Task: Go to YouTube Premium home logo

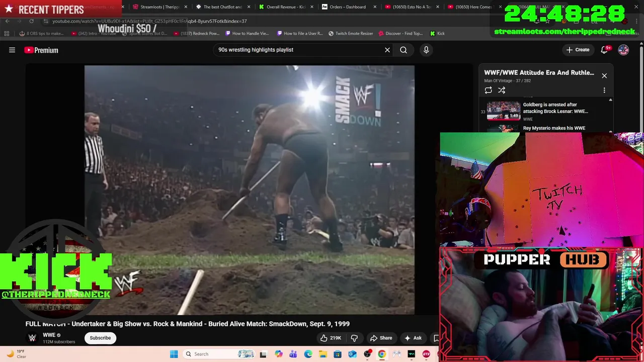Action: coord(41,50)
